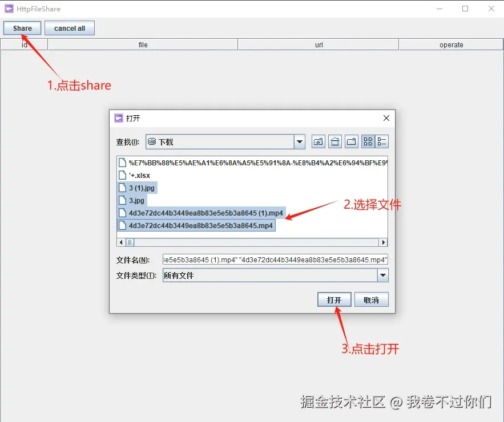Click the horizontal scrollbar thumb
Screen dimensions: 504x422
pyautogui.click(x=130, y=242)
